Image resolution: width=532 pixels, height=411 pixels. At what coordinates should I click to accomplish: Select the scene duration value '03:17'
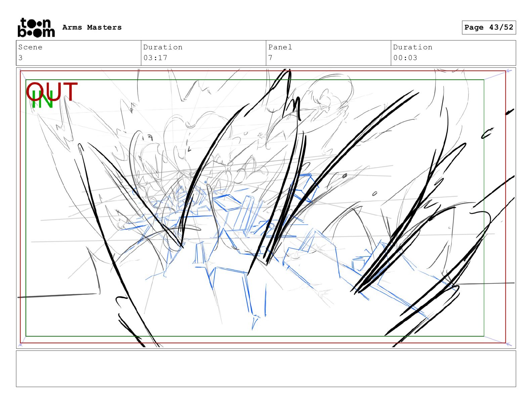155,58
